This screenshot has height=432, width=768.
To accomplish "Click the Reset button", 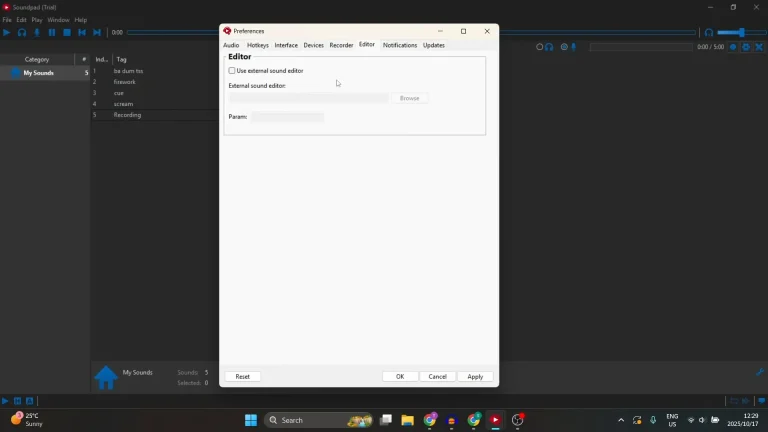I will tap(242, 377).
